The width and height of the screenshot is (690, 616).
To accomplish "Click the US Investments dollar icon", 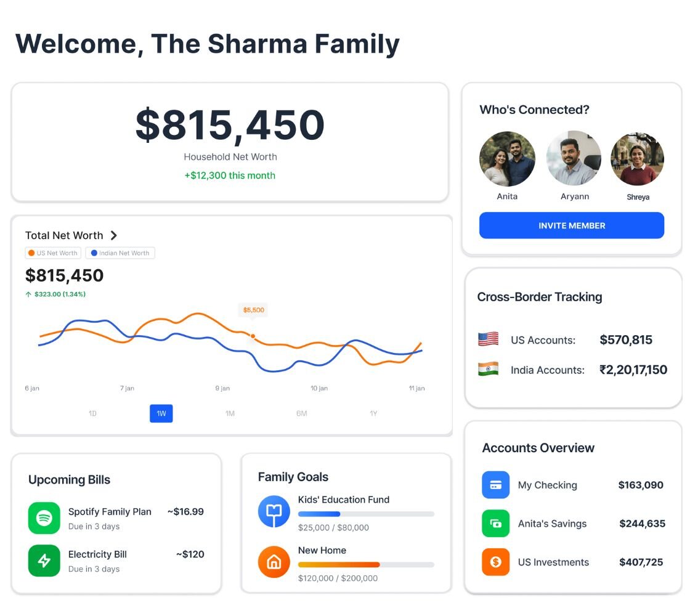I will pos(496,562).
